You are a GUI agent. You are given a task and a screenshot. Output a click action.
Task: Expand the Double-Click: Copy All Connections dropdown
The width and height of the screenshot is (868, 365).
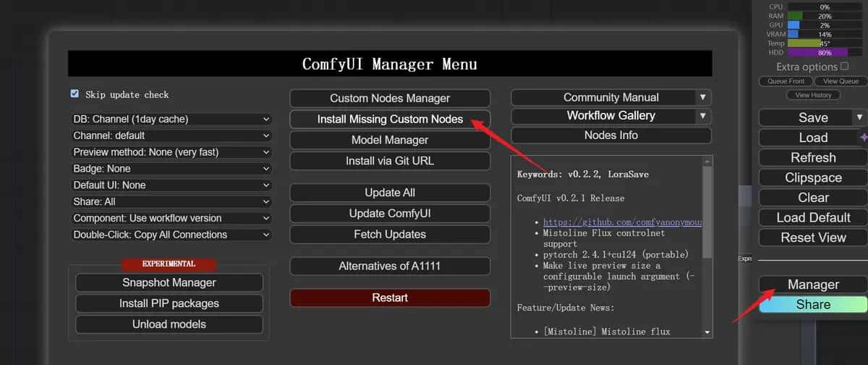(171, 235)
